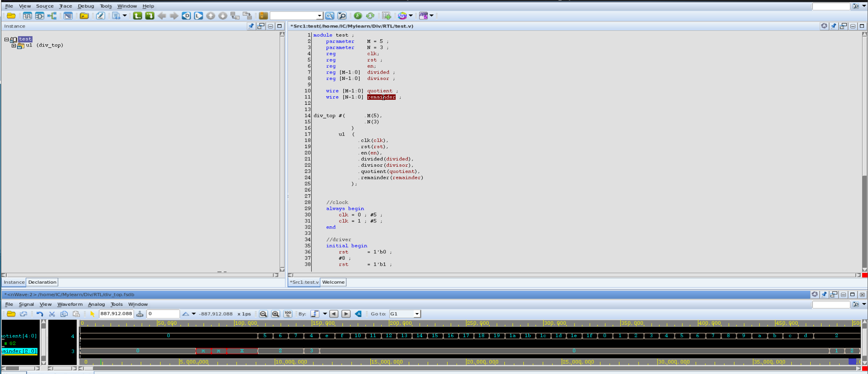Open the nWave Signal menu
Viewport: 868px width, 374px height.
point(26,304)
